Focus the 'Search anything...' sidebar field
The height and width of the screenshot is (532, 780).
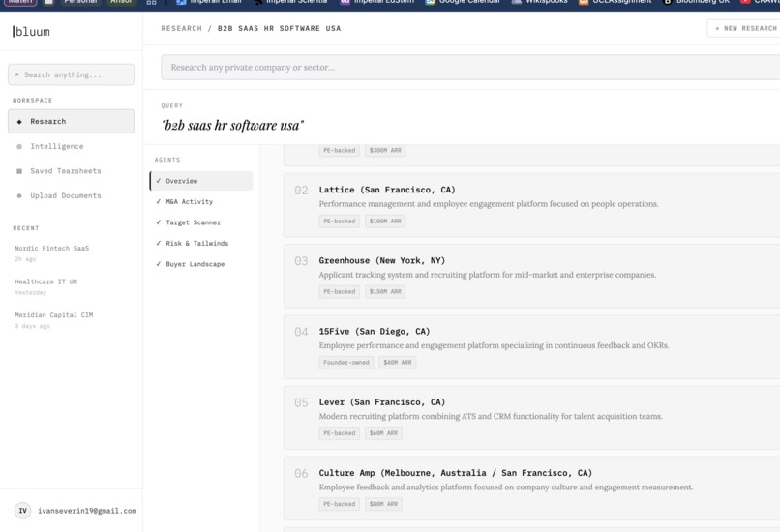(72, 74)
